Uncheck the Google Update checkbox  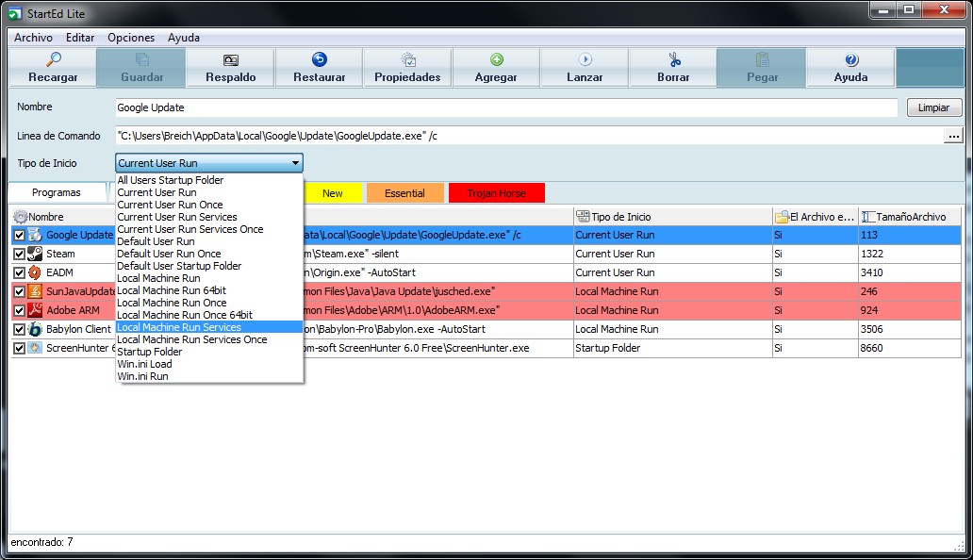[19, 235]
